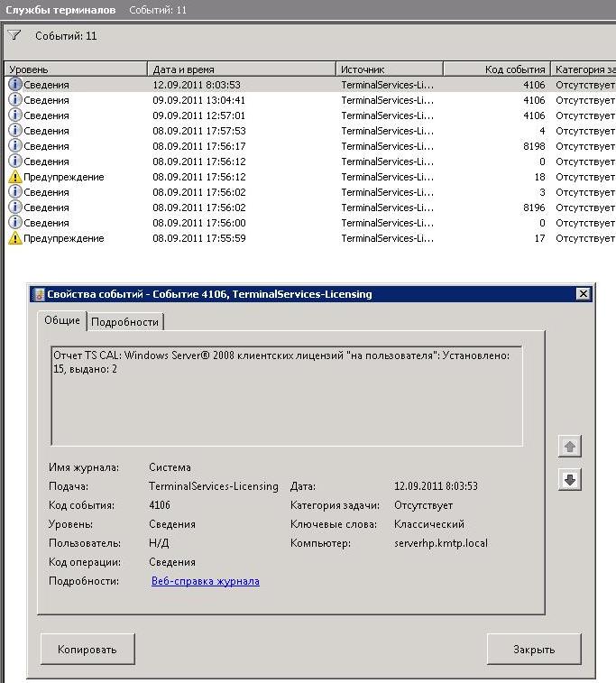Click the down arrow for next event
The image size is (616, 683).
click(x=569, y=480)
